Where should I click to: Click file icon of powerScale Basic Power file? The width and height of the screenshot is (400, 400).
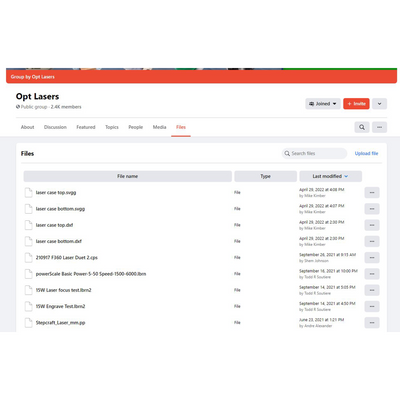29,274
